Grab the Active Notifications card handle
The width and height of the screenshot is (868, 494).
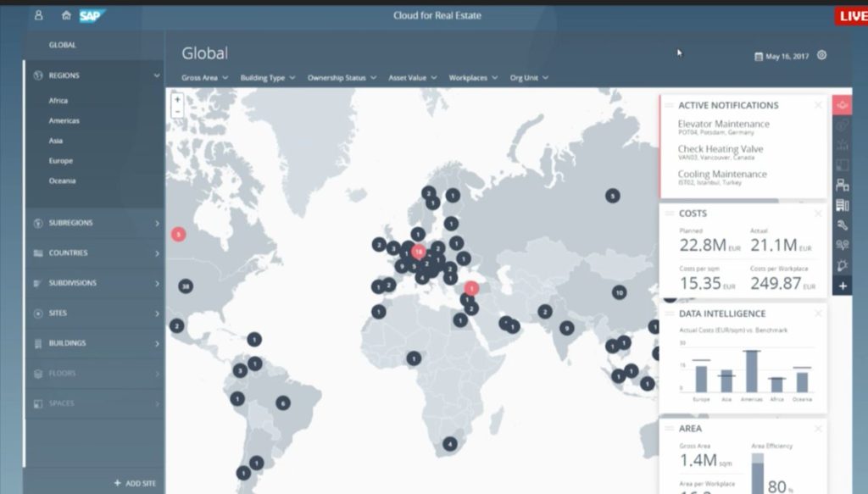coord(669,105)
